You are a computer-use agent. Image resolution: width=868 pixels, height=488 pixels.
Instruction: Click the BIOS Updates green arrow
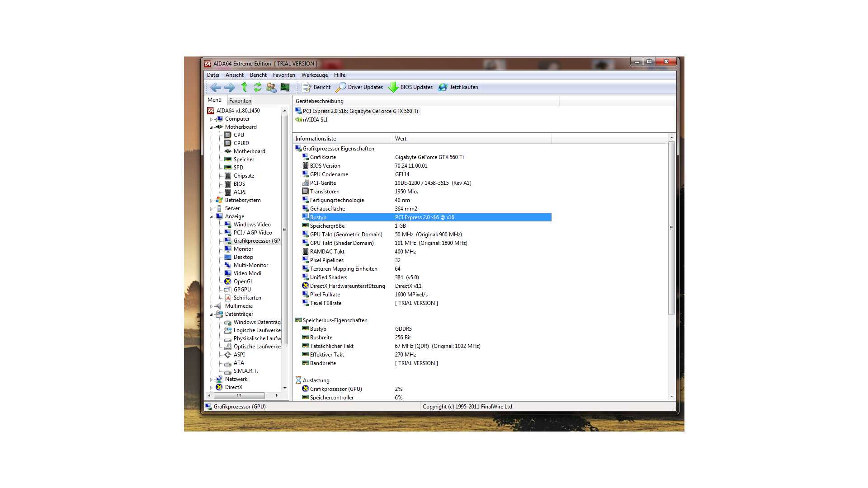click(393, 87)
